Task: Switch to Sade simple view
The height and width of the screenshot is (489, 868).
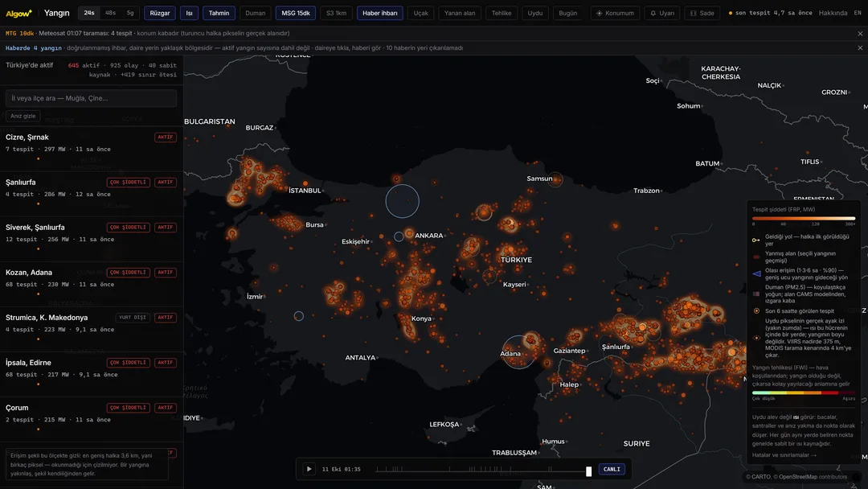Action: [x=702, y=13]
